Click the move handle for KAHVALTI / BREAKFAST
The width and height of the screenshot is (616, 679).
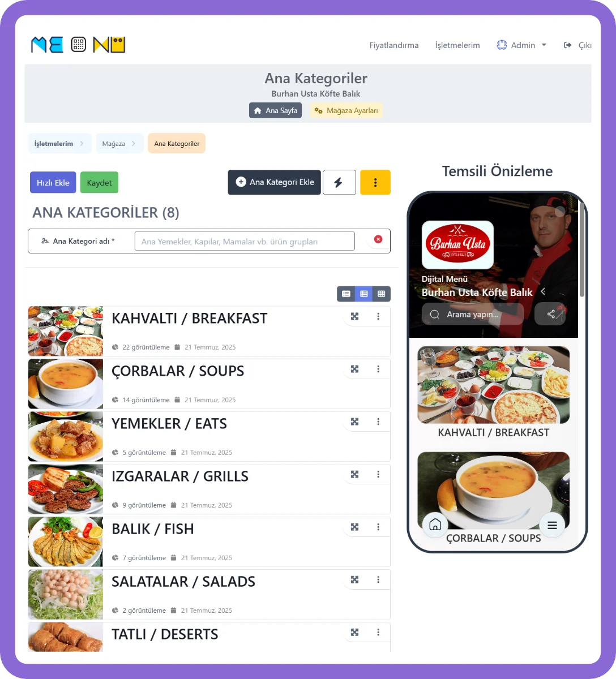pyautogui.click(x=354, y=316)
